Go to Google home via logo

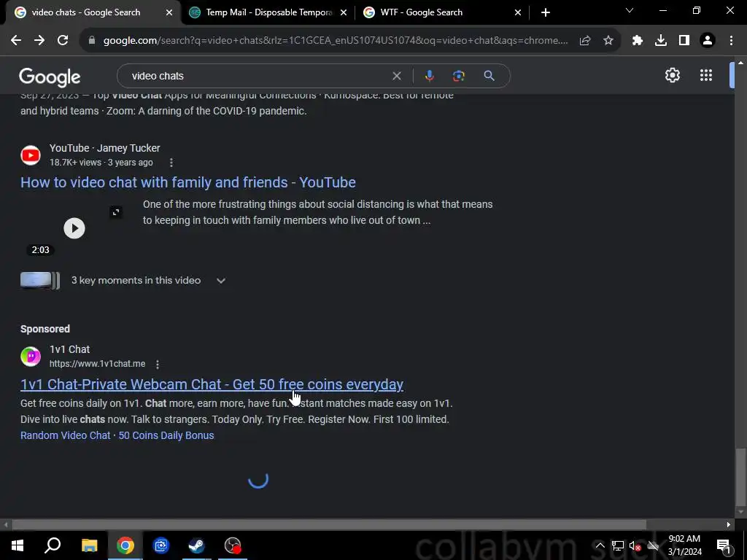[x=50, y=77]
